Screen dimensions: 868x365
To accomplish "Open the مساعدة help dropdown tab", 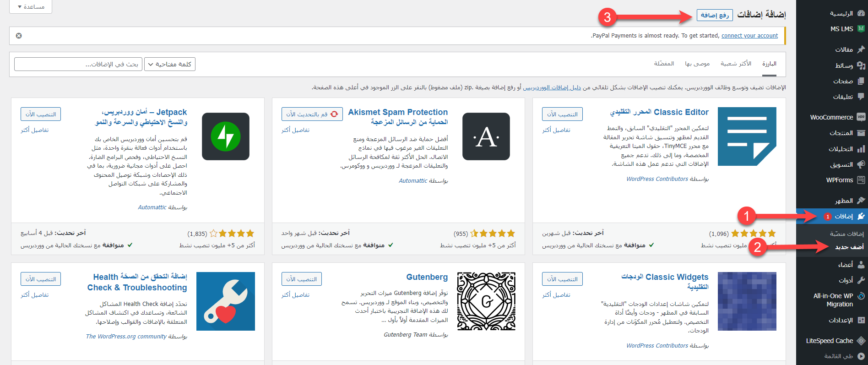I will pyautogui.click(x=31, y=6).
